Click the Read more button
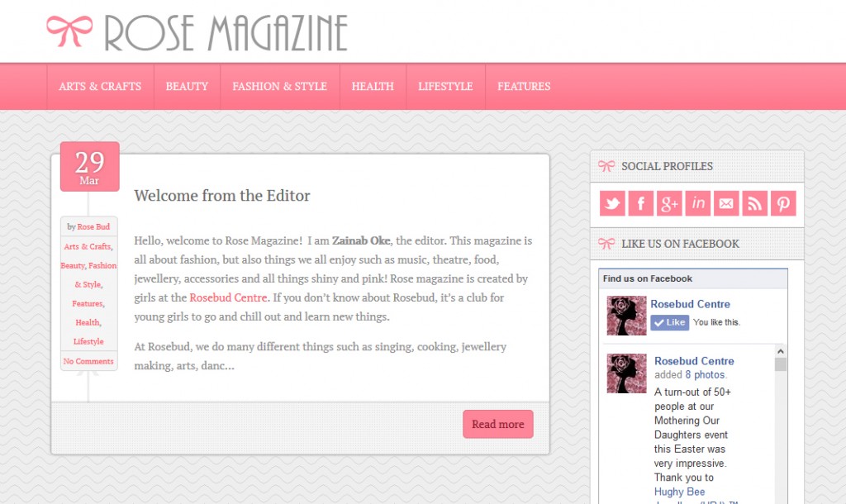Image resolution: width=846 pixels, height=504 pixels. (x=498, y=424)
